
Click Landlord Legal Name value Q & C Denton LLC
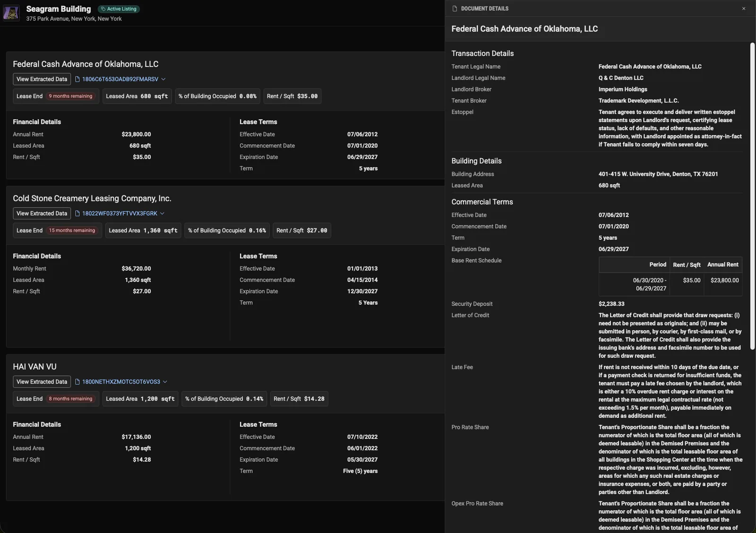point(621,78)
